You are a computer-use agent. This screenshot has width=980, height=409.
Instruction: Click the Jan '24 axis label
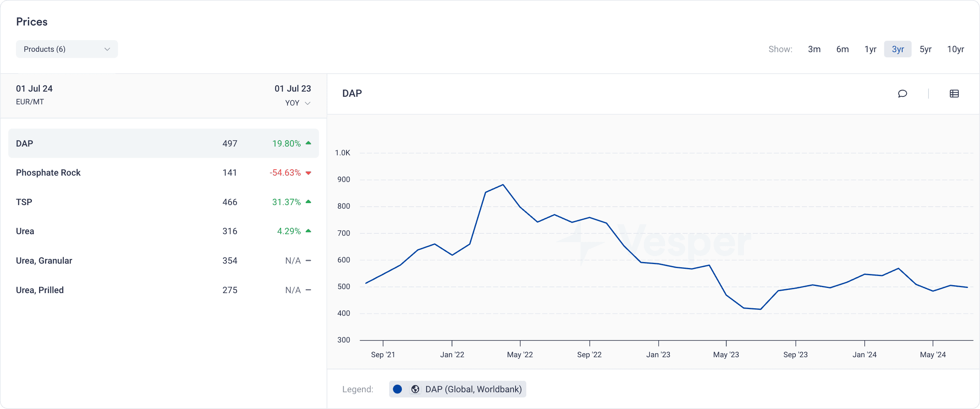pos(864,354)
